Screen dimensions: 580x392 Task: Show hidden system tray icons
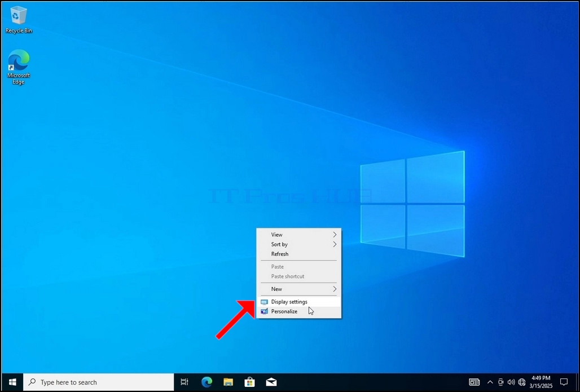(490, 382)
